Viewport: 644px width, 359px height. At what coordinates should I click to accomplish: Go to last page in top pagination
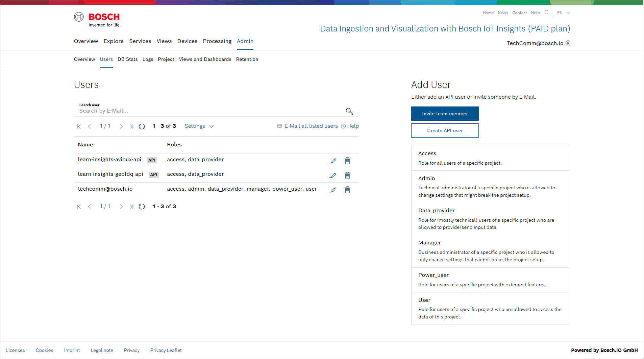[131, 126]
